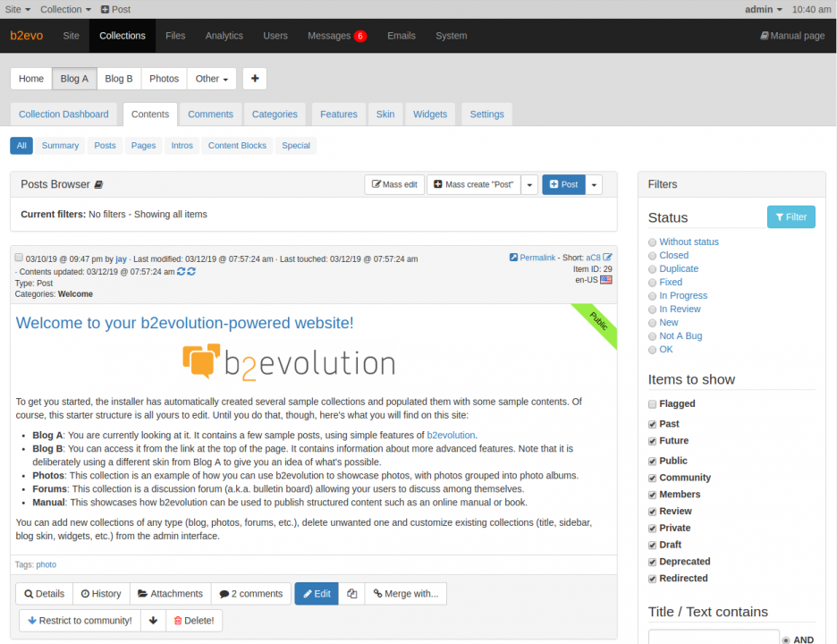Viewport: 837px width, 644px height.
Task: Click the duplicate post icon button
Action: click(x=351, y=594)
